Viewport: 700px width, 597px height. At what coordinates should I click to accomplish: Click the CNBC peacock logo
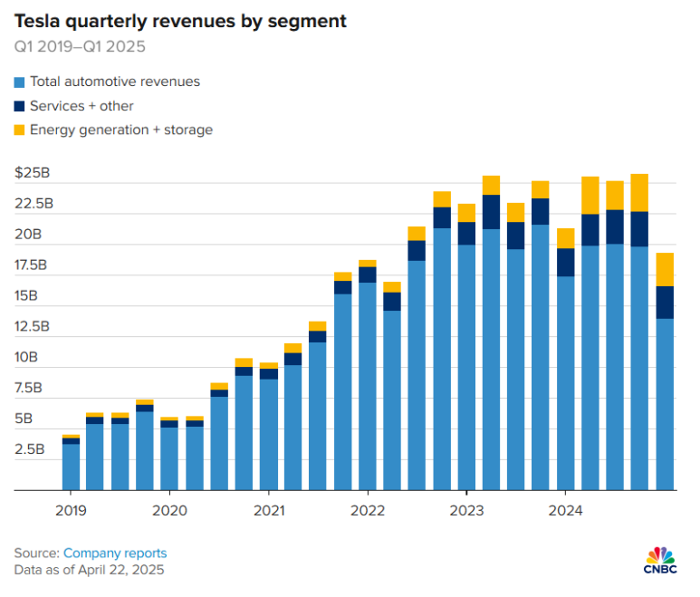(660, 561)
